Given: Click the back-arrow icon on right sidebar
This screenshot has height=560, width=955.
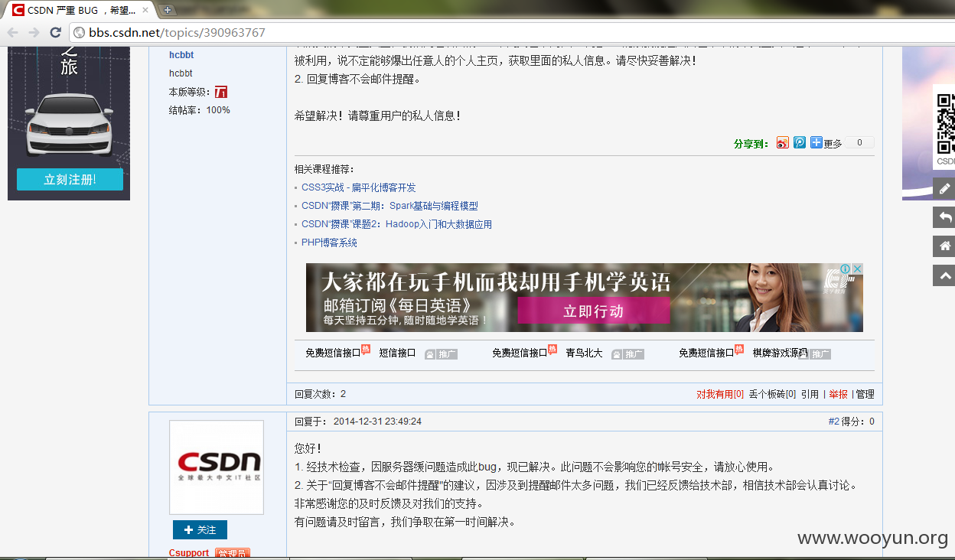Looking at the screenshot, I should point(944,217).
